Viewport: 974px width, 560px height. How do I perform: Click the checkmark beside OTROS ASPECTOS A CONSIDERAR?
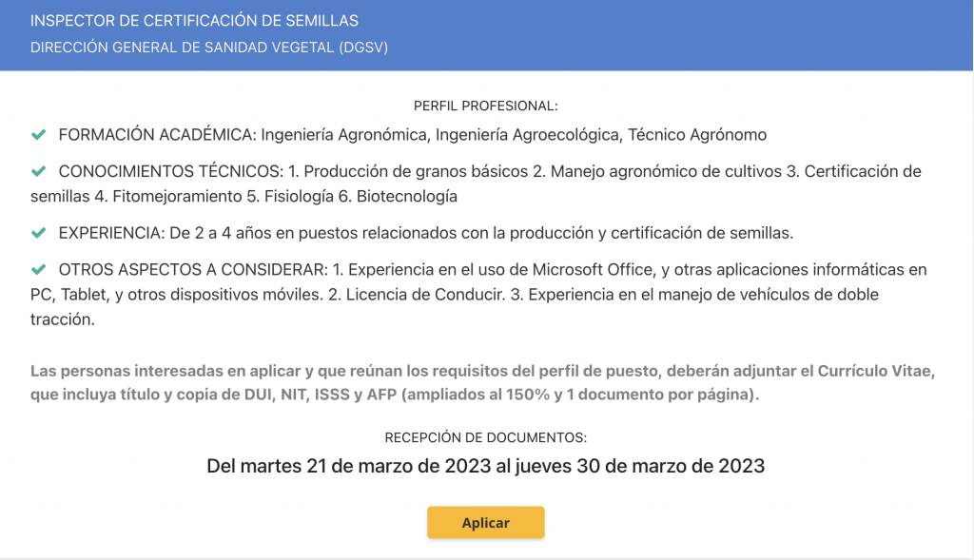[x=38, y=269]
